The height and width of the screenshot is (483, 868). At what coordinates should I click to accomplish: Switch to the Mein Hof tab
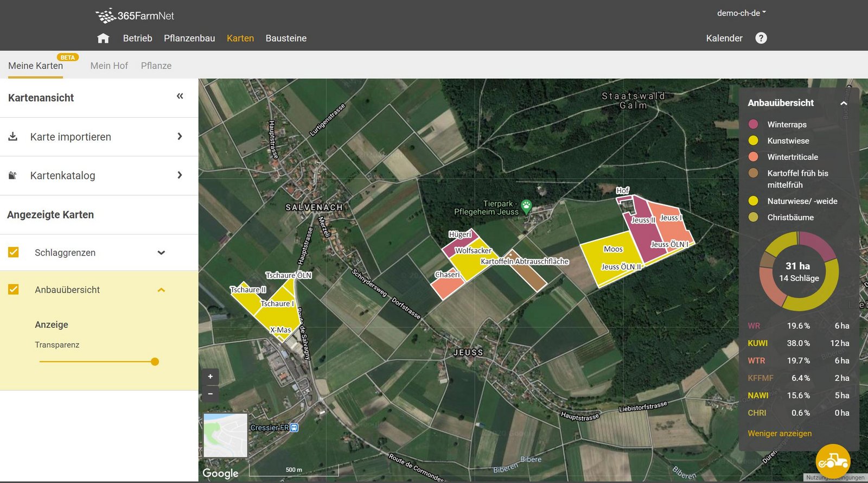click(109, 66)
